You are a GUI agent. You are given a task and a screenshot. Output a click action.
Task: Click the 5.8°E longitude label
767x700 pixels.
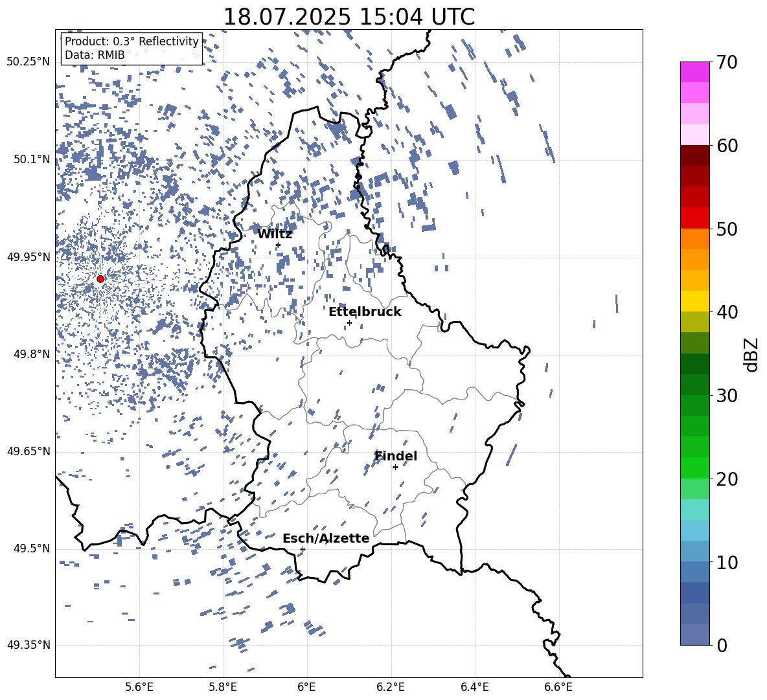click(223, 687)
